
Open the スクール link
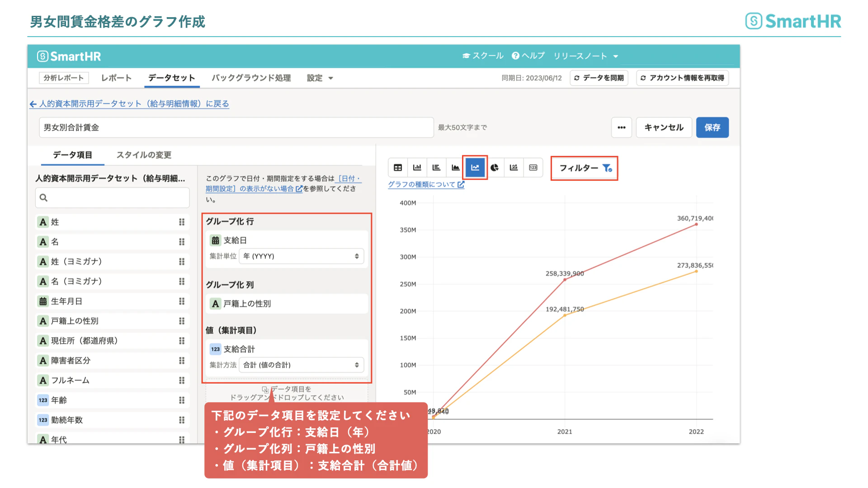(483, 56)
